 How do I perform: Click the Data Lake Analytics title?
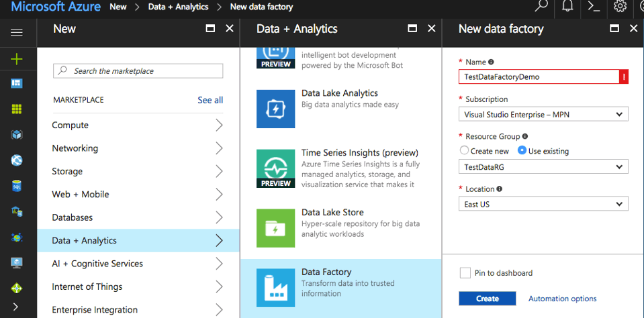click(340, 93)
